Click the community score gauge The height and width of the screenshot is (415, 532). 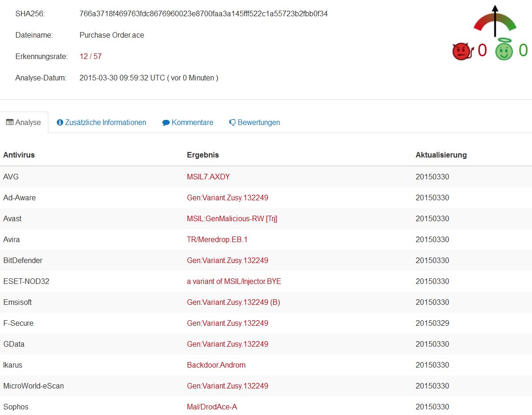click(x=495, y=21)
